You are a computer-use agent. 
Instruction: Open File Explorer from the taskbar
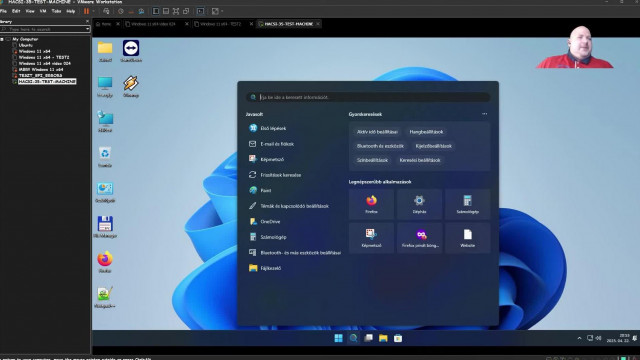[383, 338]
